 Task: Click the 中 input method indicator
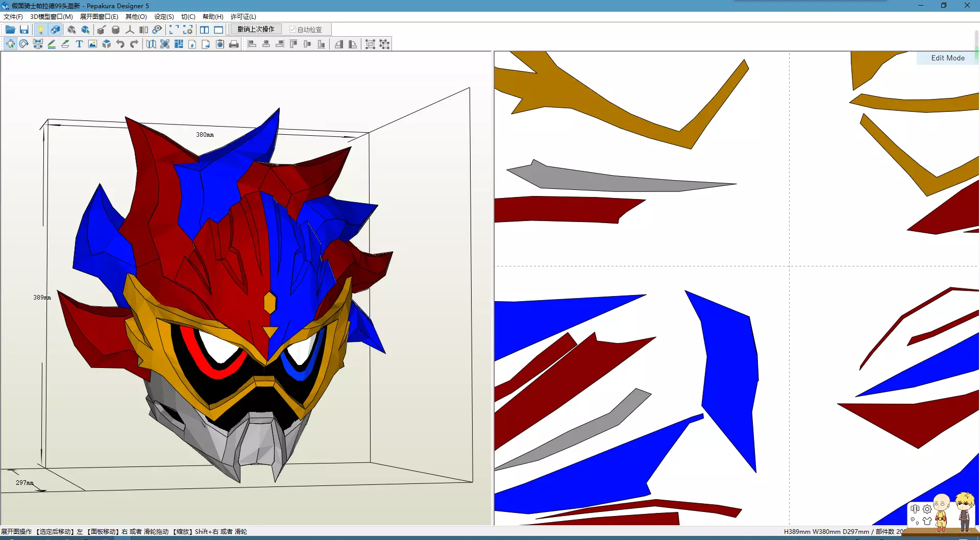tap(915, 509)
